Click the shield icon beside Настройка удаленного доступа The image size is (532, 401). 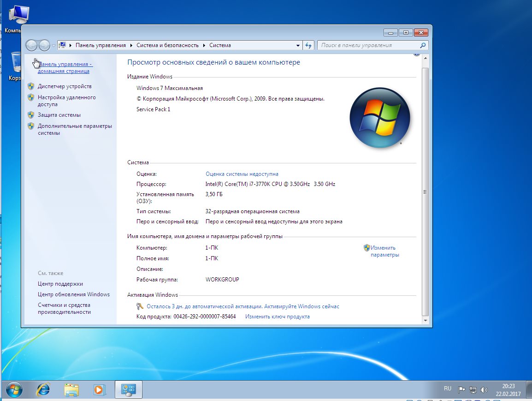coord(31,97)
